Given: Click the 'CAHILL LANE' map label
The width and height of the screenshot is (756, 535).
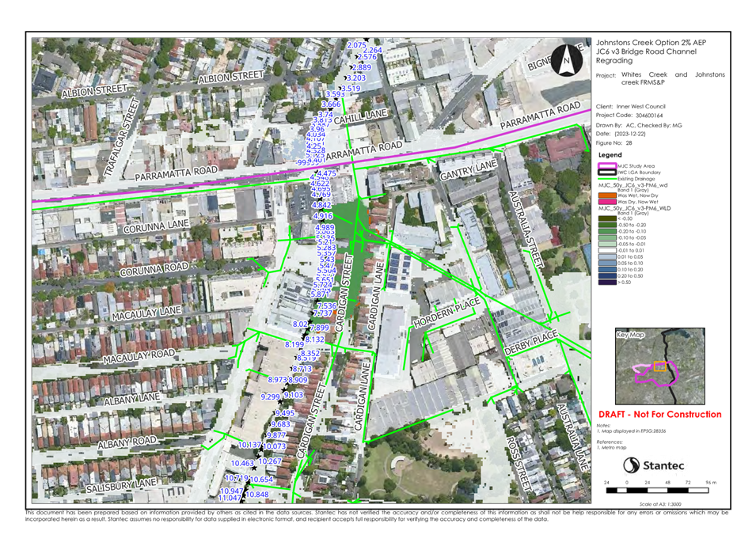Looking at the screenshot, I should (361, 116).
